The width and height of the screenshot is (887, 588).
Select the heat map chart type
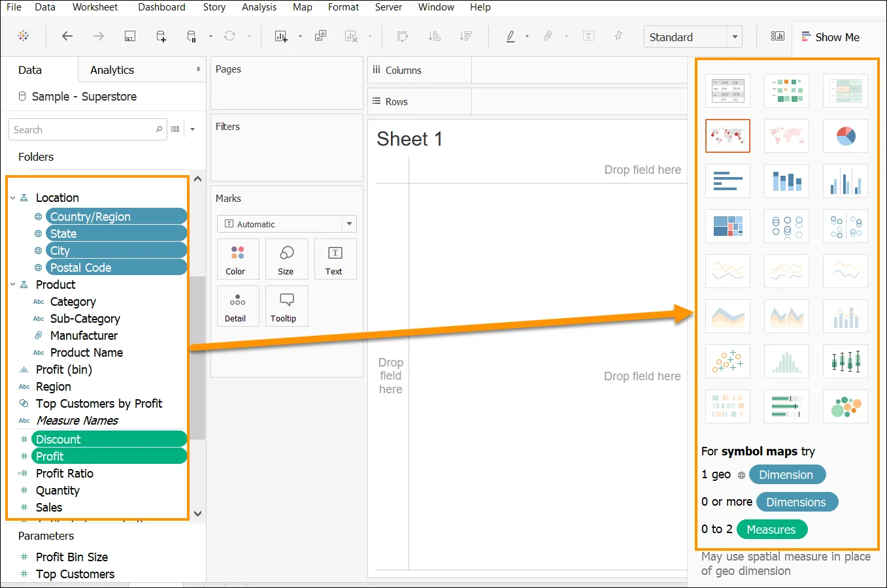point(787,91)
